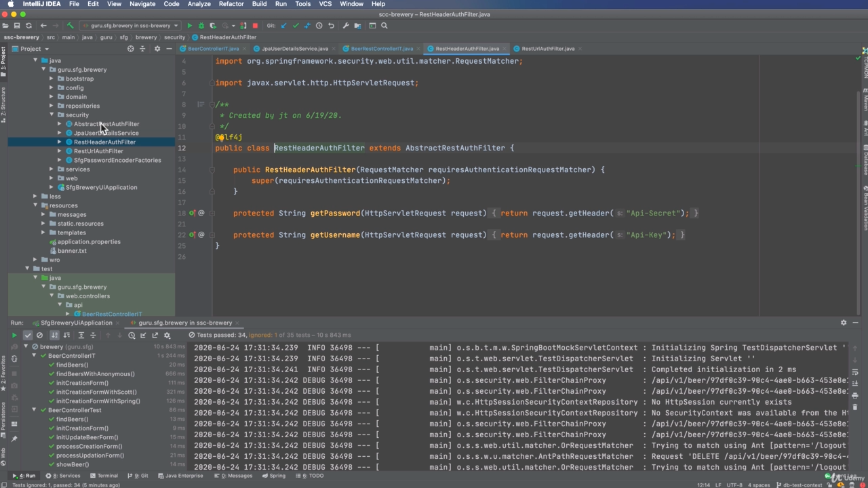Build project with the hammer icon

(x=70, y=26)
